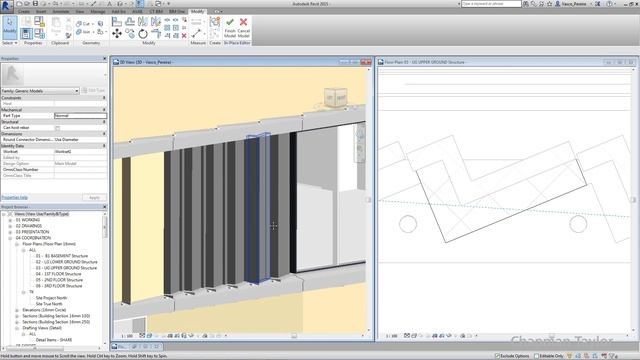Switch to the Insert ribbon tab
Screen dimensions: 640x360
41,11
